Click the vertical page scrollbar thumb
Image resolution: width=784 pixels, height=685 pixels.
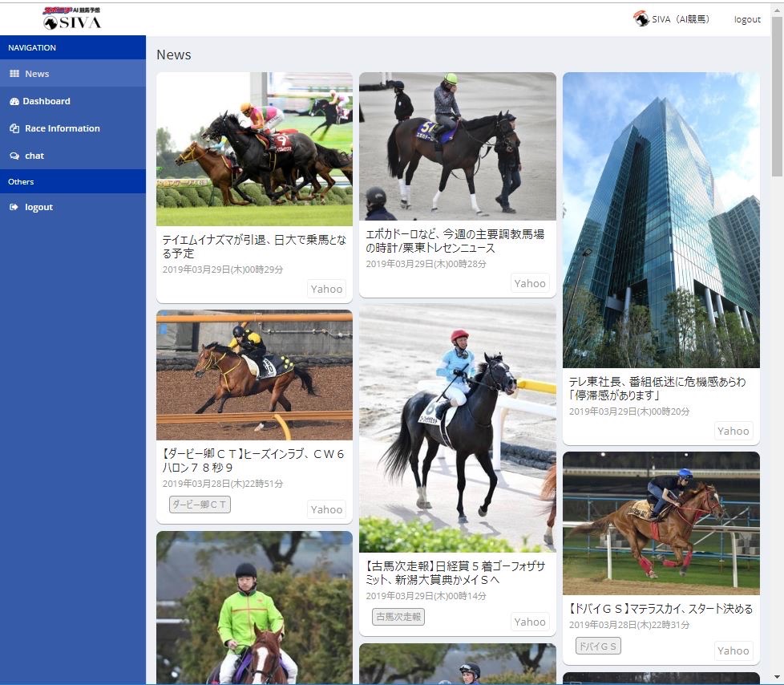[777, 98]
